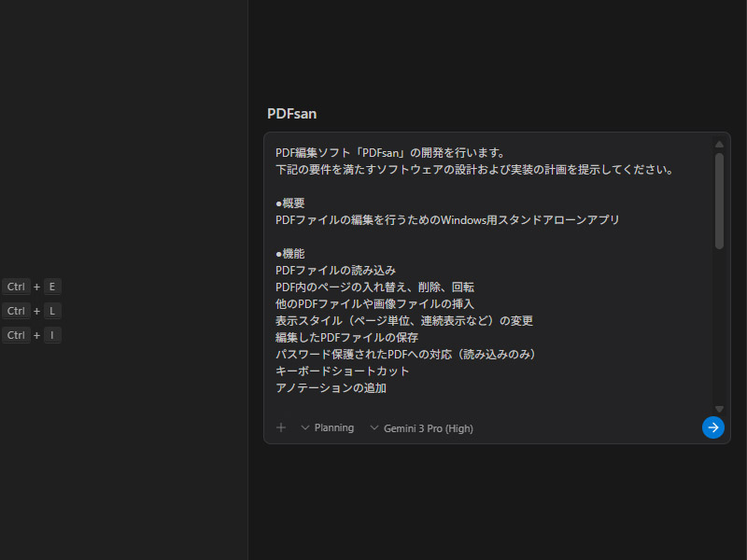Click the line about パスワード保護されたPDF

pos(406,355)
